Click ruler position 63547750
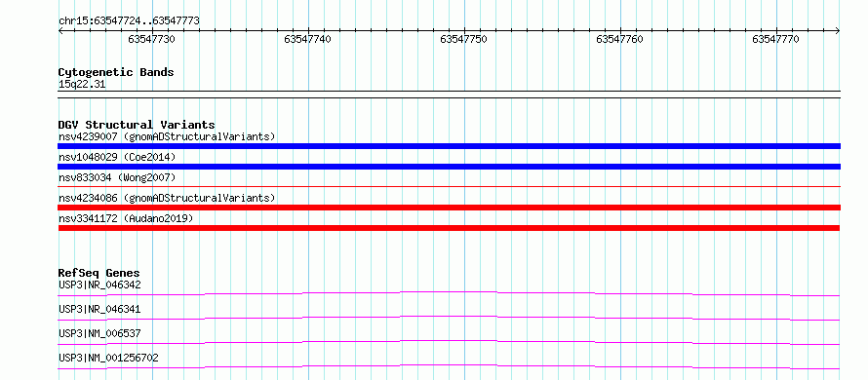 point(464,39)
